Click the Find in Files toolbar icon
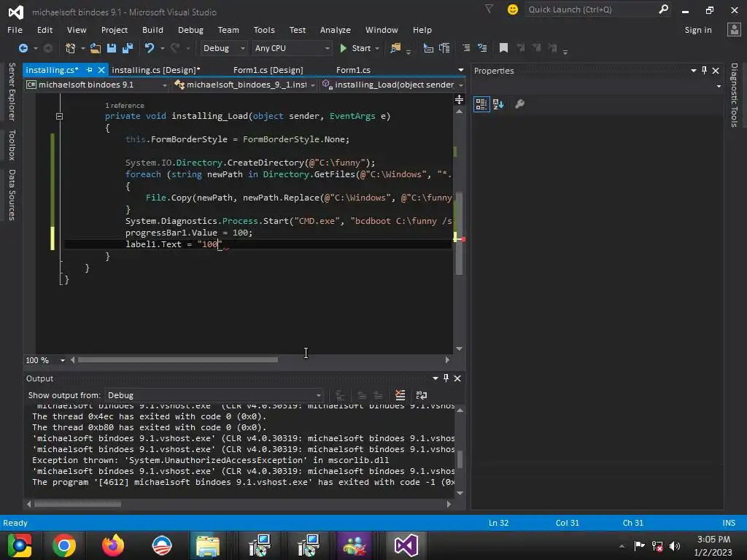This screenshot has height=560, width=747. point(395,48)
